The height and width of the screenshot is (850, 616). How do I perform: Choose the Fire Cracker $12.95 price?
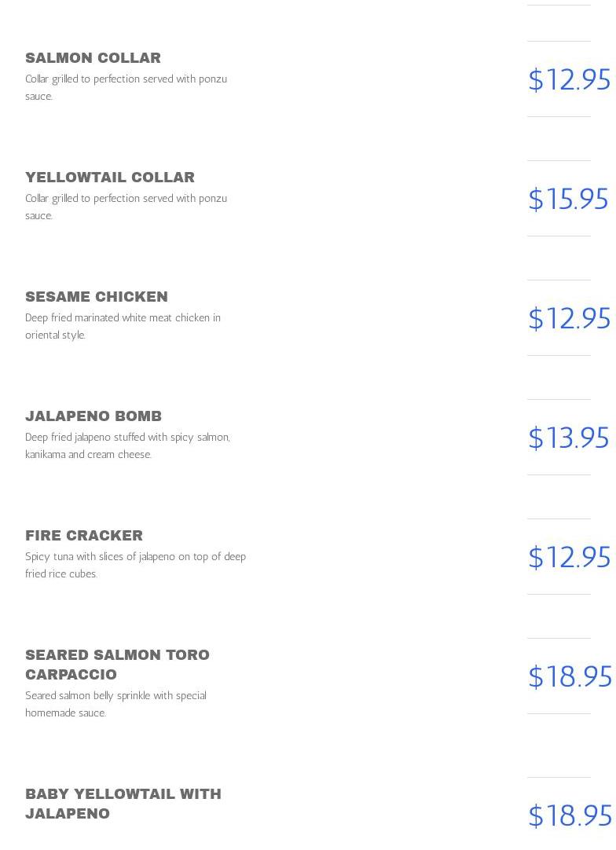click(570, 557)
